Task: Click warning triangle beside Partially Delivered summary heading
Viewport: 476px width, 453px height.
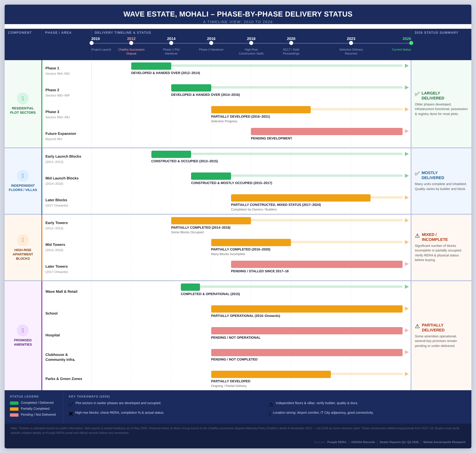Action: 417,326
